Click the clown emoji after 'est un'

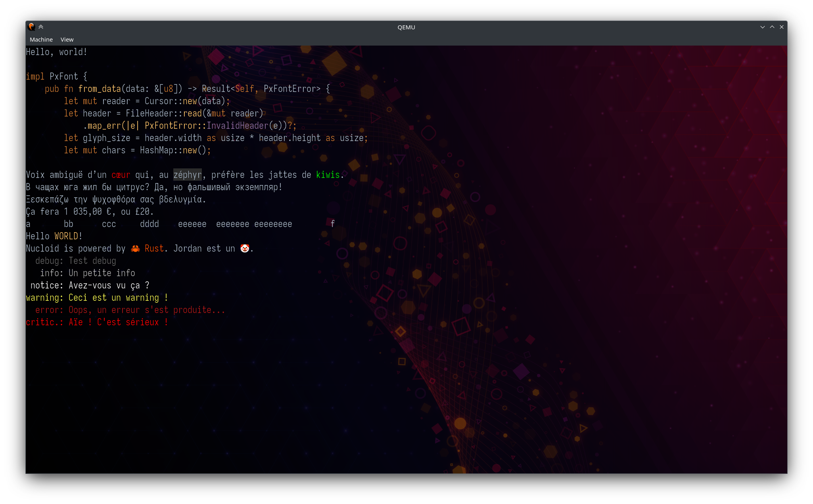[x=245, y=248]
